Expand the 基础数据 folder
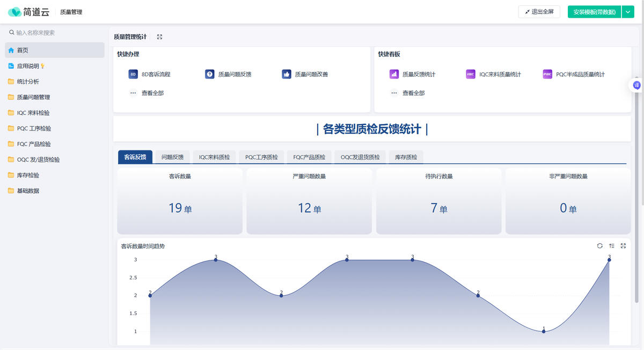Image resolution: width=644 pixels, height=350 pixels. pyautogui.click(x=55, y=191)
